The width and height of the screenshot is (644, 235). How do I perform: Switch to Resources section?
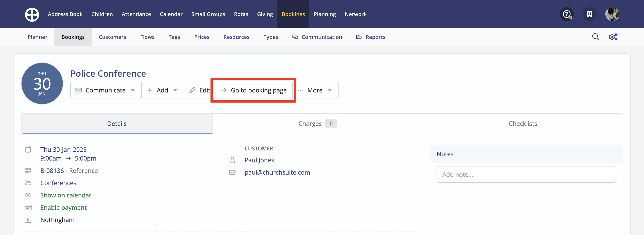[236, 37]
